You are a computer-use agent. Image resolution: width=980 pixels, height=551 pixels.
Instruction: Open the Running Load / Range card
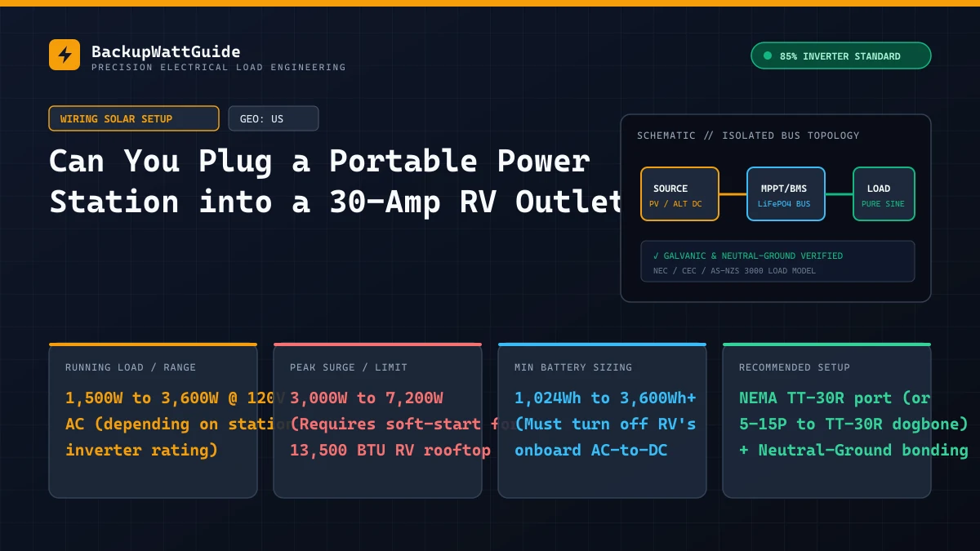pyautogui.click(x=153, y=420)
